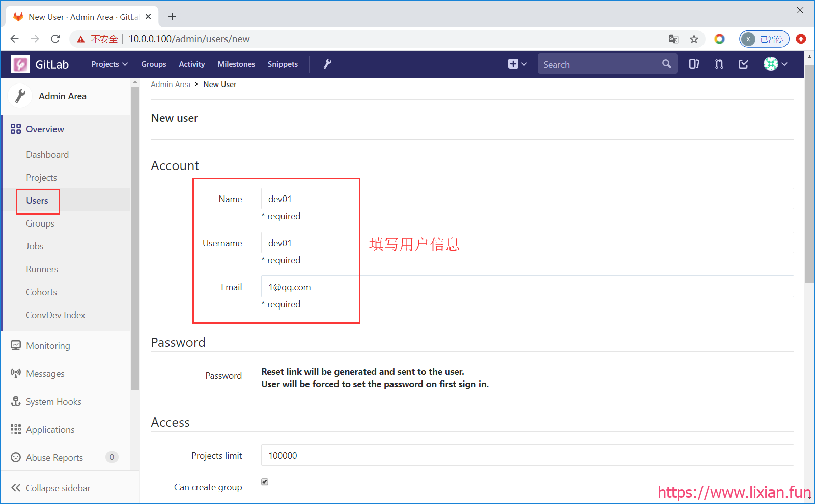Click the Monitoring screen icon
Viewport: 815px width, 504px height.
pos(16,346)
